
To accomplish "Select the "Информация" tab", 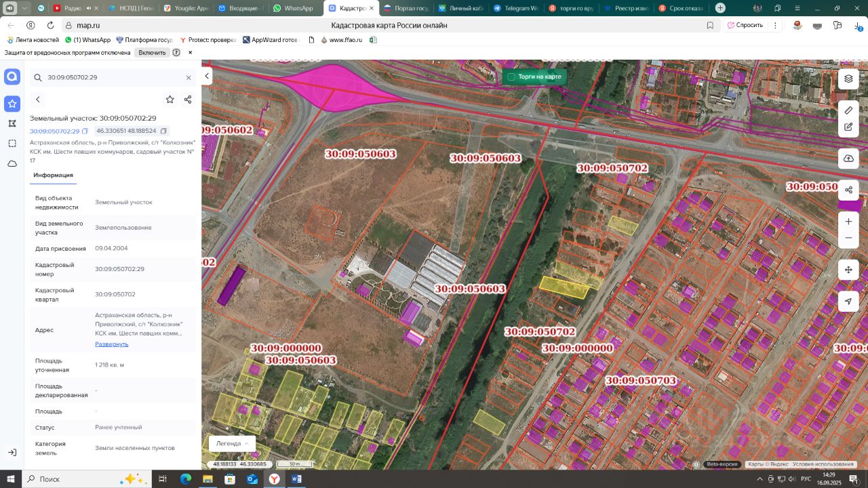I will tap(53, 175).
